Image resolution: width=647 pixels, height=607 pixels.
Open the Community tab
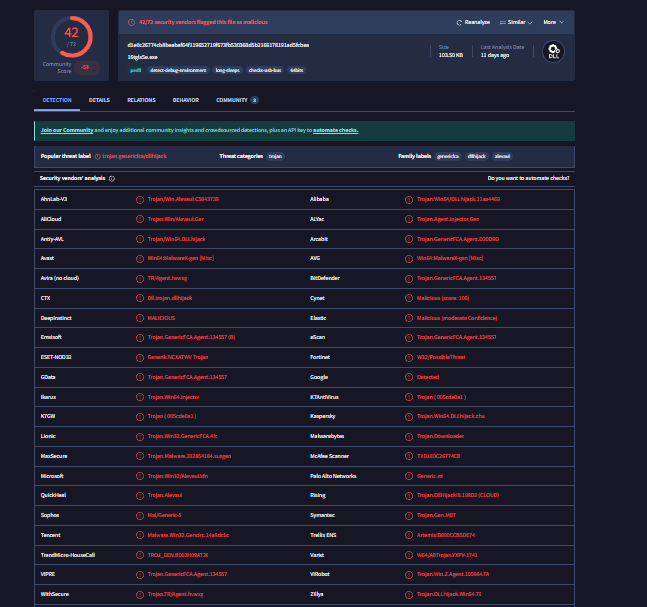pyautogui.click(x=236, y=100)
